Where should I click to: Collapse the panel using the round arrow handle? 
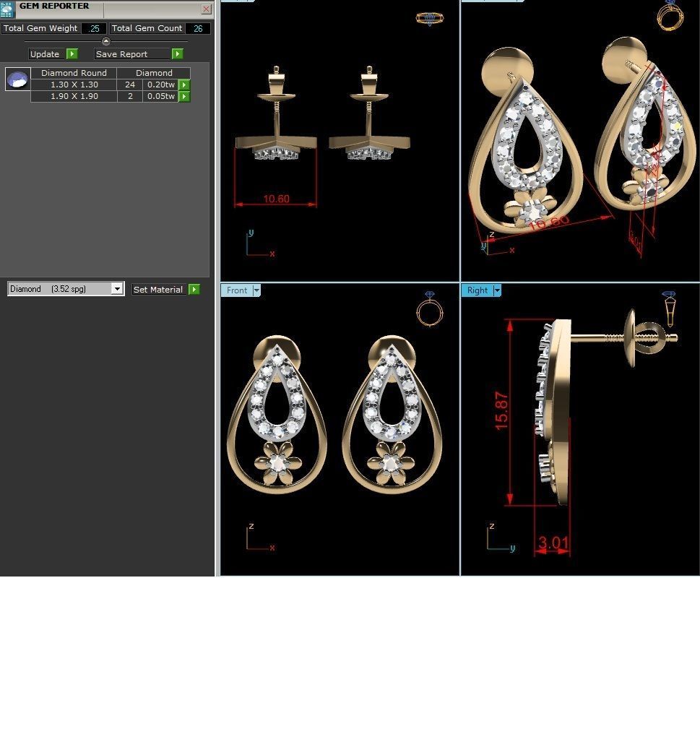(106, 41)
